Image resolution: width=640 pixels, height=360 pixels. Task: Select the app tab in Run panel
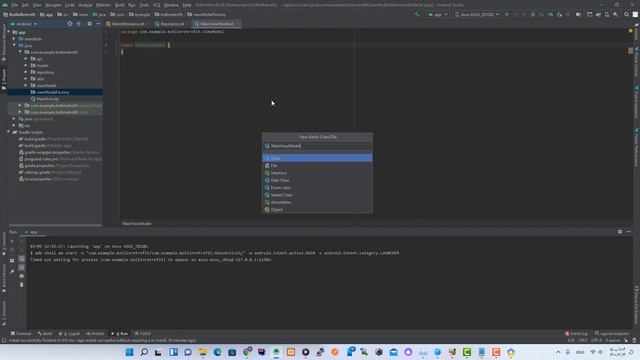33,232
